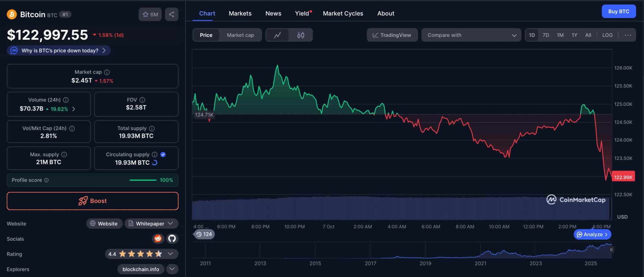This screenshot has height=277, width=644.
Task: Open the chart's three-dot more options
Action: [628, 35]
